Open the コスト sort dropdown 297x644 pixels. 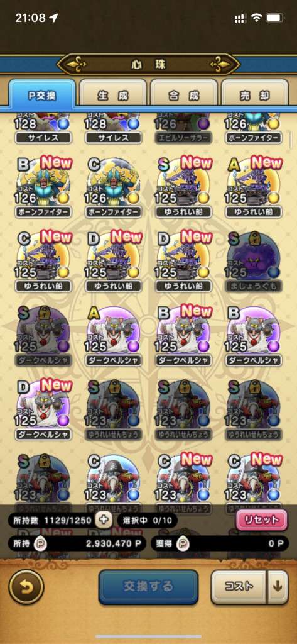click(239, 587)
